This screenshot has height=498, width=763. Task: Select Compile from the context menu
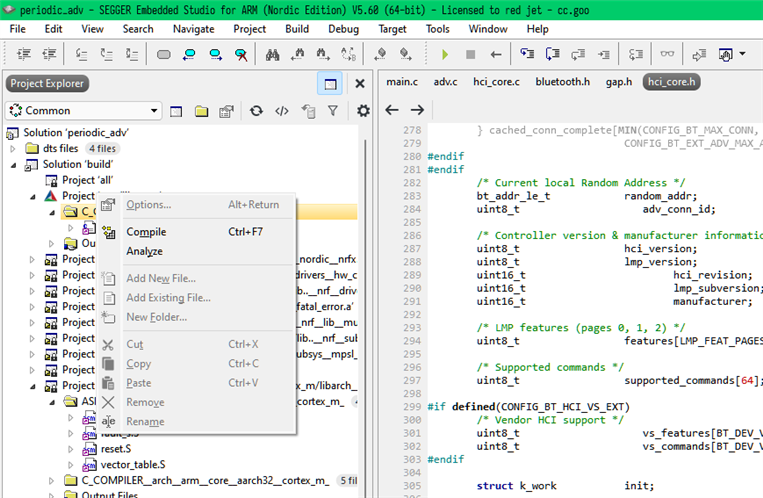[x=146, y=232]
